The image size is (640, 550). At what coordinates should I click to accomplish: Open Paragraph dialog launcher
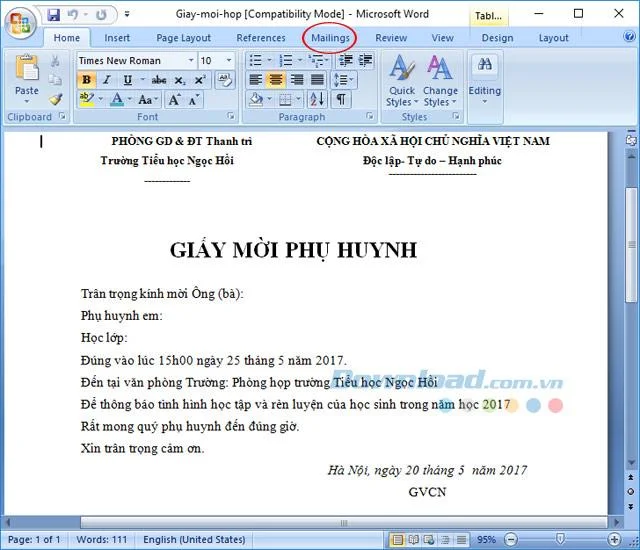370,116
